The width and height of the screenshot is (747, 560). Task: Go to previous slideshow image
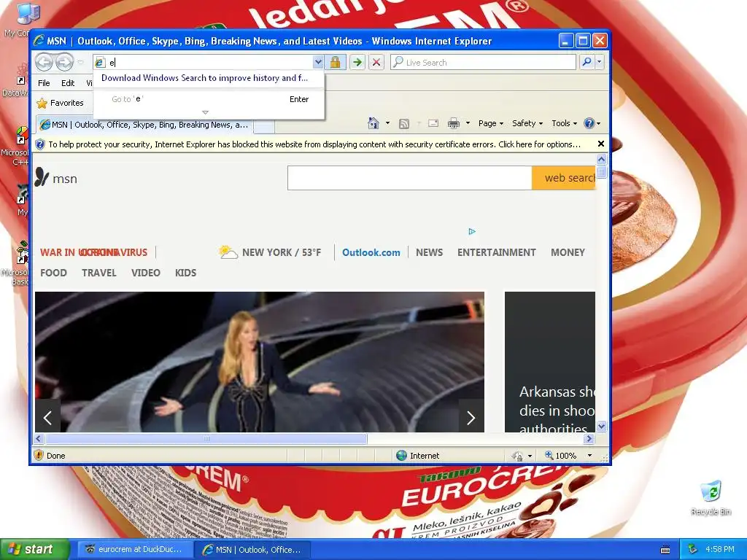pyautogui.click(x=47, y=418)
